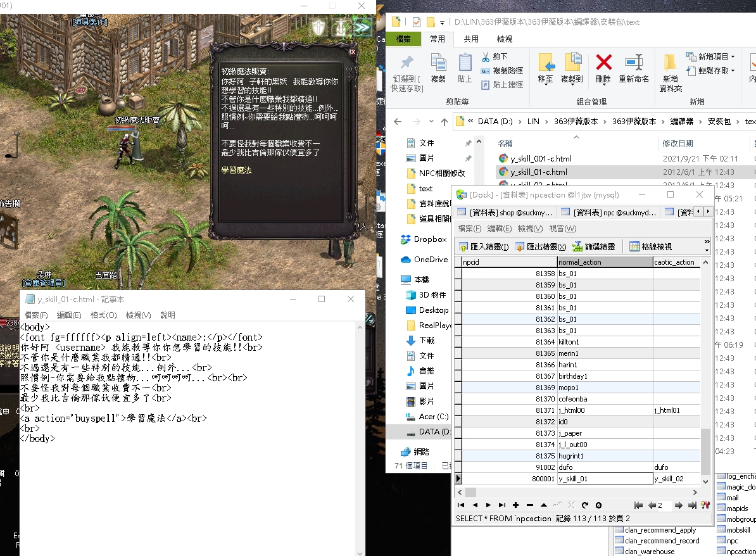Click the Export Wizard (匯出精靈) toolbar button
Screen dimensions: 756x556
[x=541, y=247]
